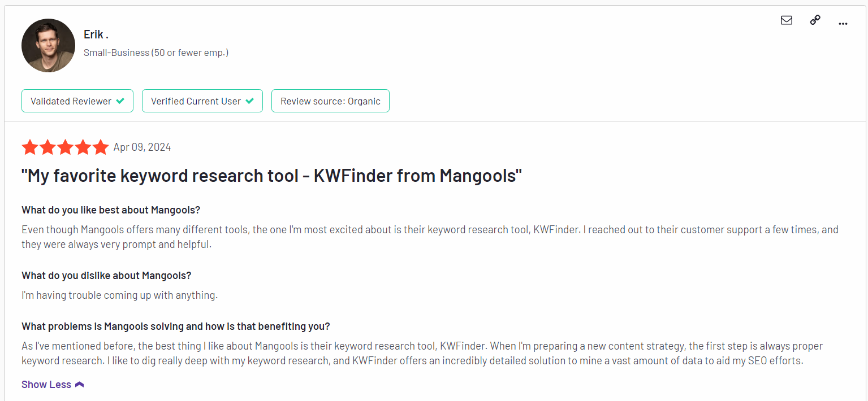Screen dimensions: 868x401
Task: Click the review title about KWFinder
Action: (x=271, y=176)
